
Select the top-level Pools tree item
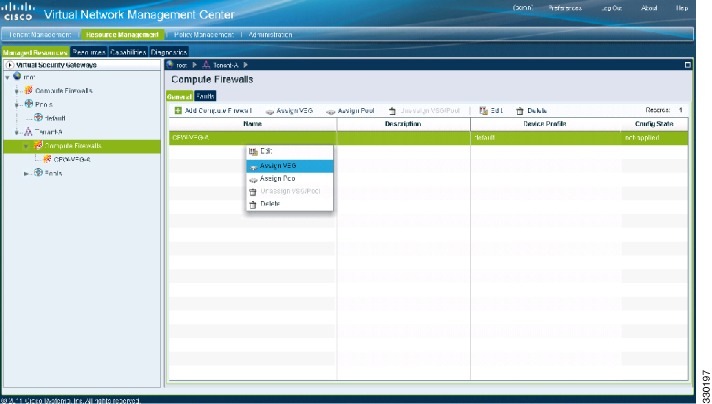44,104
